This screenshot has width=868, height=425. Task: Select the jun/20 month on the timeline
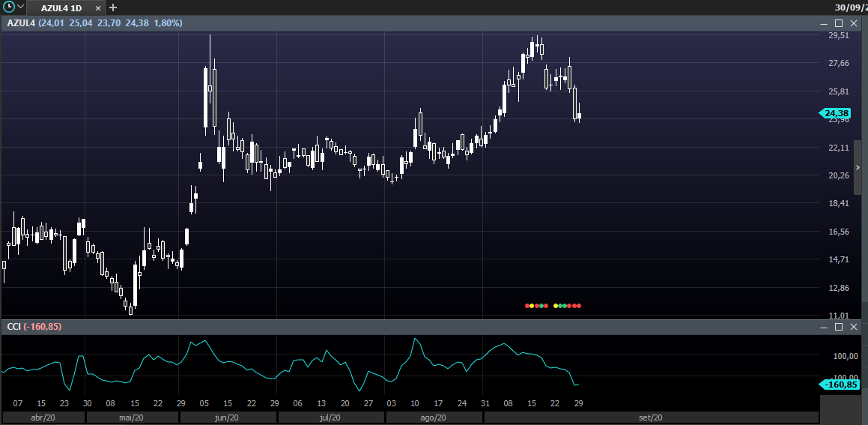[x=228, y=418]
